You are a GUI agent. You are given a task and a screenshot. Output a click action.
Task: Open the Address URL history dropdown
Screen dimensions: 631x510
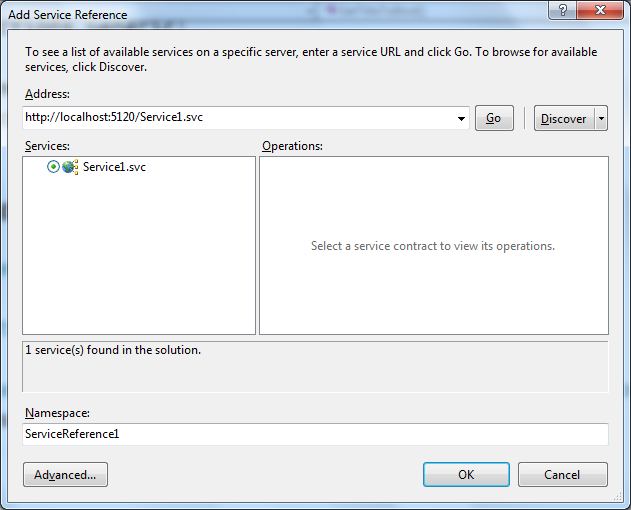tap(461, 118)
